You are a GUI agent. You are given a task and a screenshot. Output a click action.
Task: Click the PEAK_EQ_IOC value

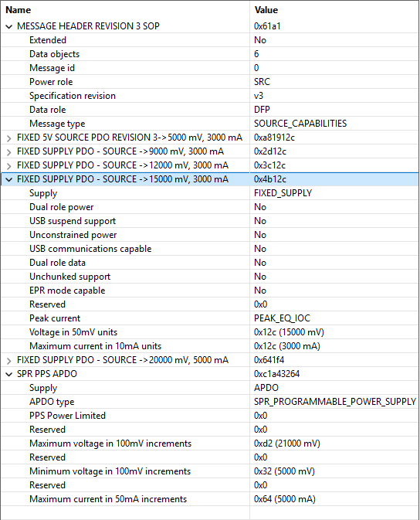(x=283, y=318)
